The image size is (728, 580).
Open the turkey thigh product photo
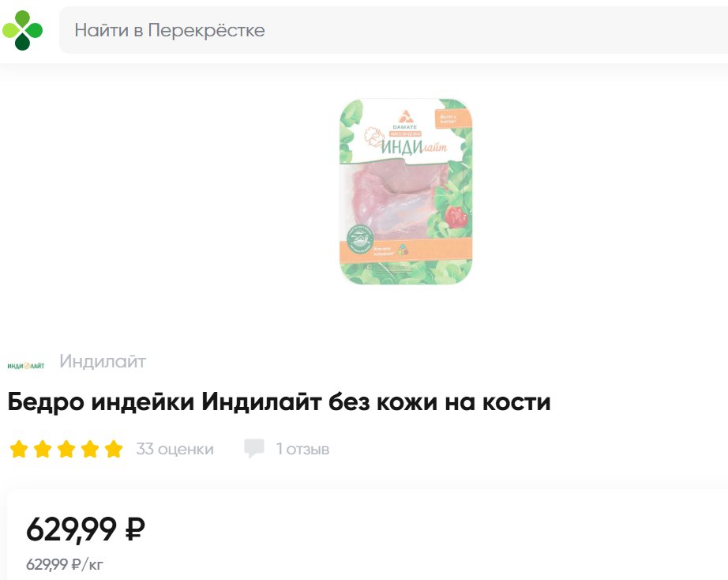pos(406,191)
